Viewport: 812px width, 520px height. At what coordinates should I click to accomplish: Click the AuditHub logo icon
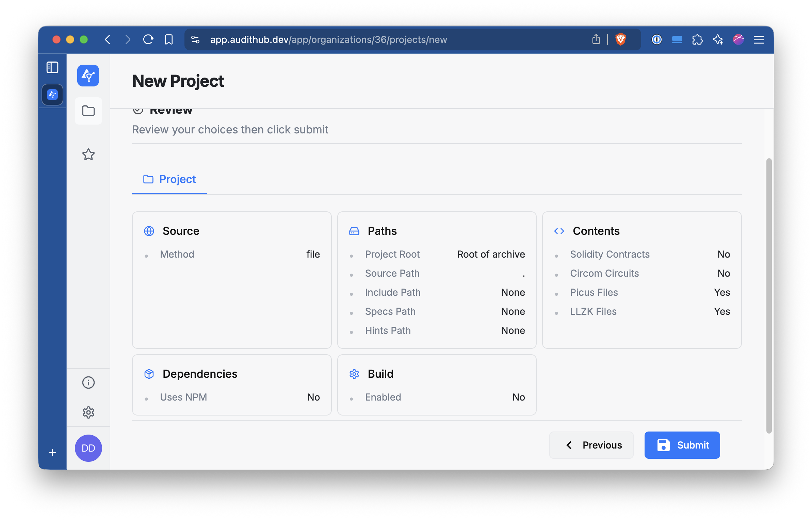pos(88,76)
